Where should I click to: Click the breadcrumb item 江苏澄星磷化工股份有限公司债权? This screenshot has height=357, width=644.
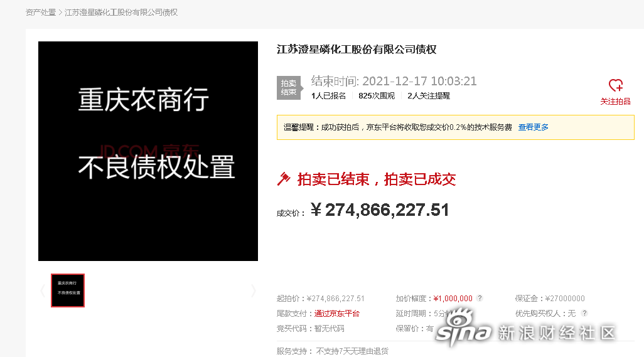click(121, 13)
